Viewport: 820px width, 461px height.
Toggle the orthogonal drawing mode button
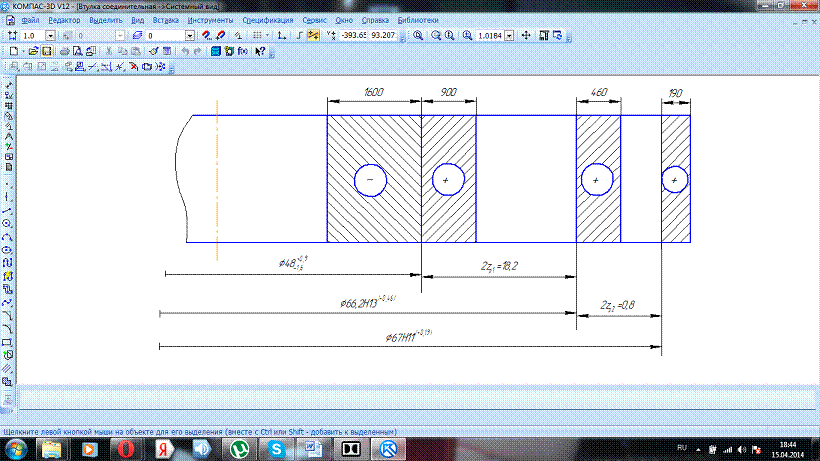pos(299,35)
